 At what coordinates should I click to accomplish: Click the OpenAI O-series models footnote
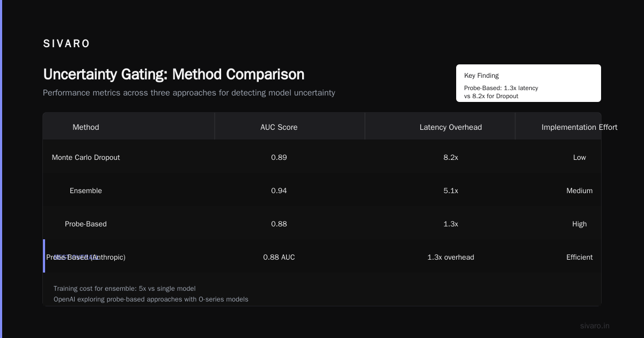click(x=151, y=299)
